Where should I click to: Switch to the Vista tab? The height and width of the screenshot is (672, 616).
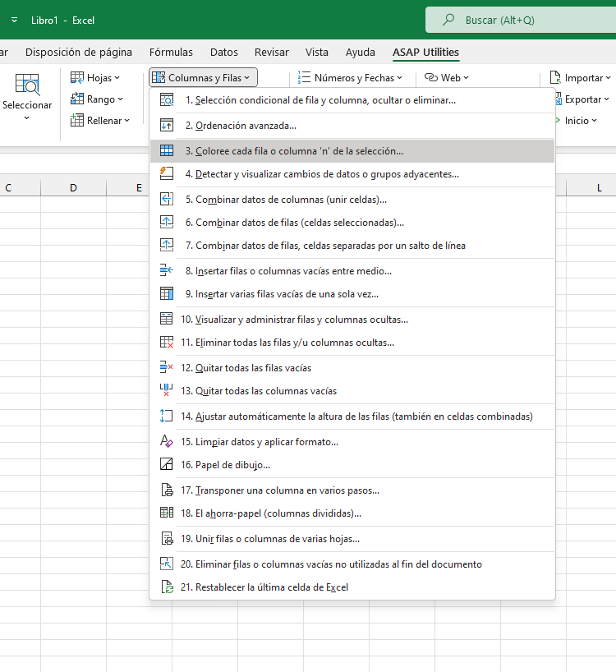click(x=317, y=53)
